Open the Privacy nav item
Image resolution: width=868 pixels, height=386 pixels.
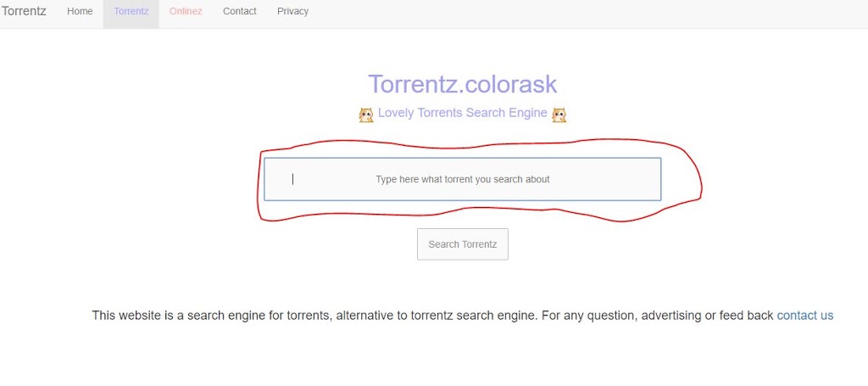click(x=292, y=11)
